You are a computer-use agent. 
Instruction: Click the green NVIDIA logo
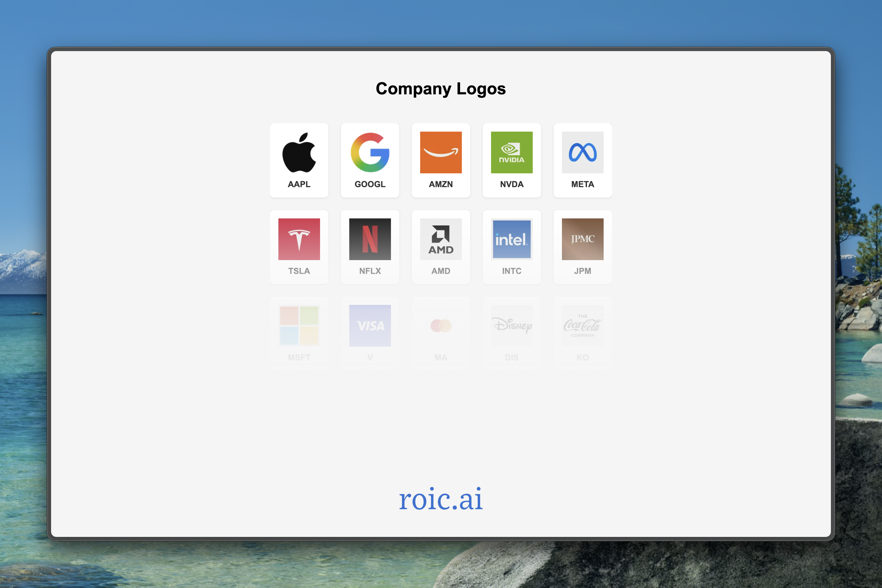coord(511,152)
